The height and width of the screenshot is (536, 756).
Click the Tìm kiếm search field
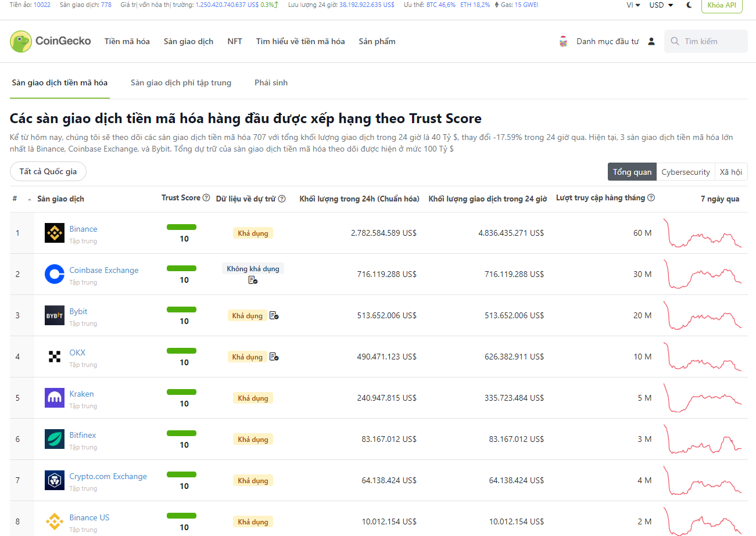click(705, 41)
